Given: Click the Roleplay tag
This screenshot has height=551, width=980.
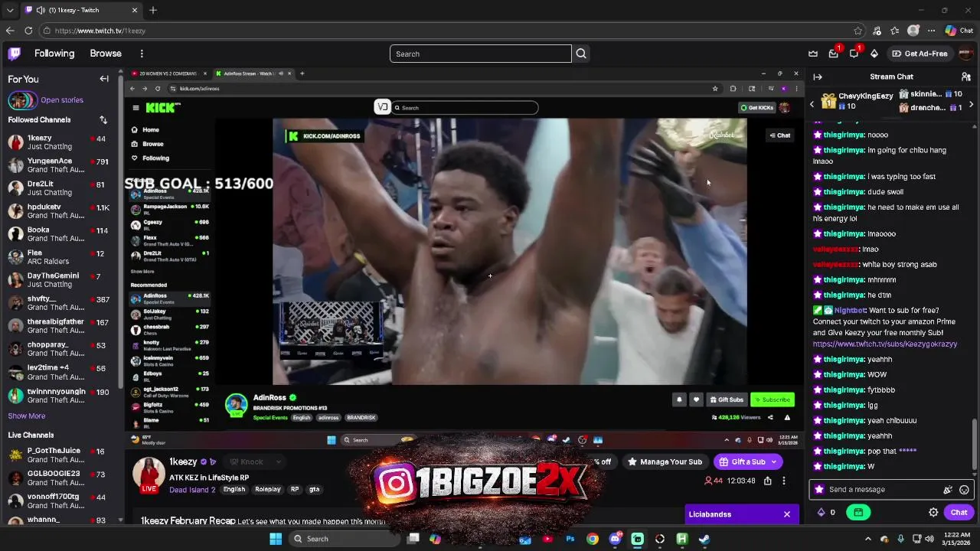Looking at the screenshot, I should click(268, 490).
